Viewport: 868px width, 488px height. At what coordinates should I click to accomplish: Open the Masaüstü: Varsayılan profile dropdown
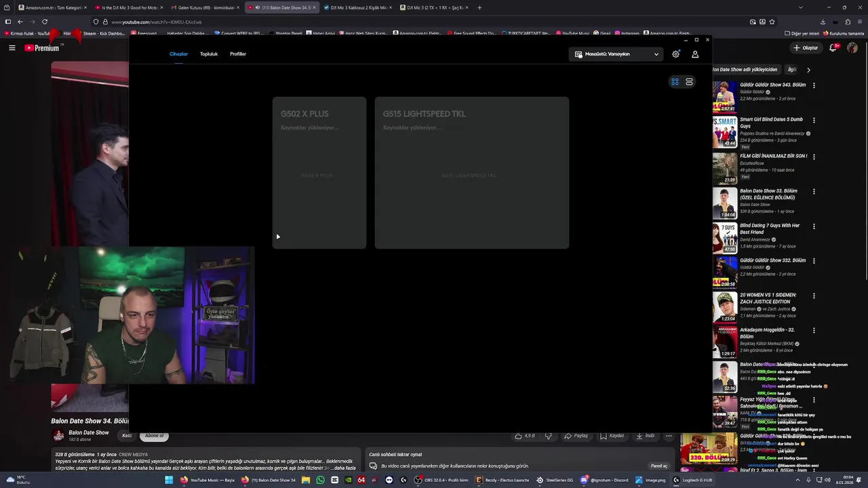point(616,54)
